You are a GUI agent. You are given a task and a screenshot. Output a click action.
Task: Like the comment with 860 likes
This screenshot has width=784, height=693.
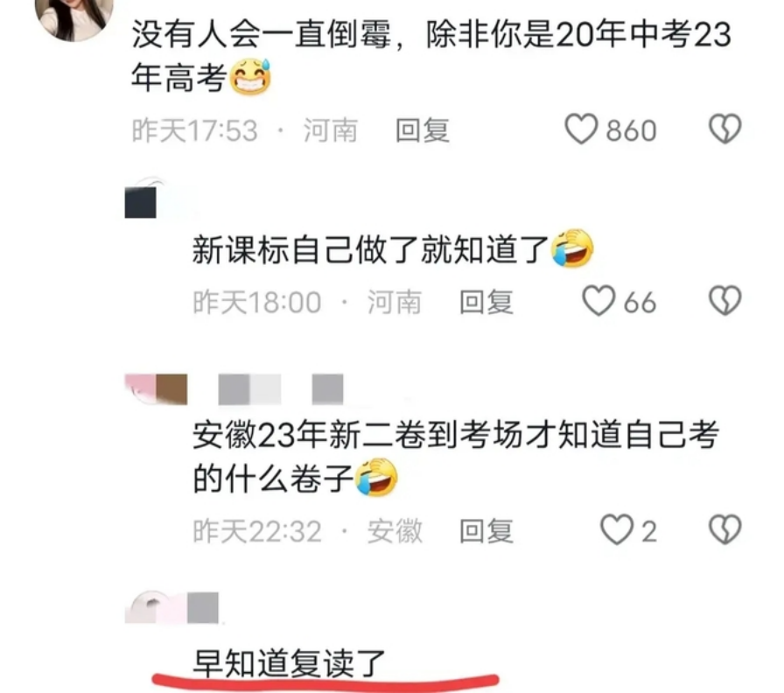581,129
